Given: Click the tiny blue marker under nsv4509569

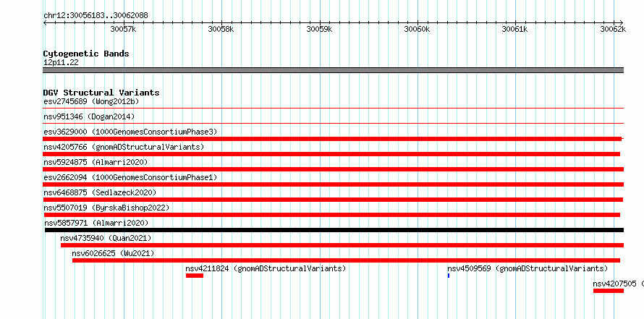Looking at the screenshot, I should click(x=449, y=276).
